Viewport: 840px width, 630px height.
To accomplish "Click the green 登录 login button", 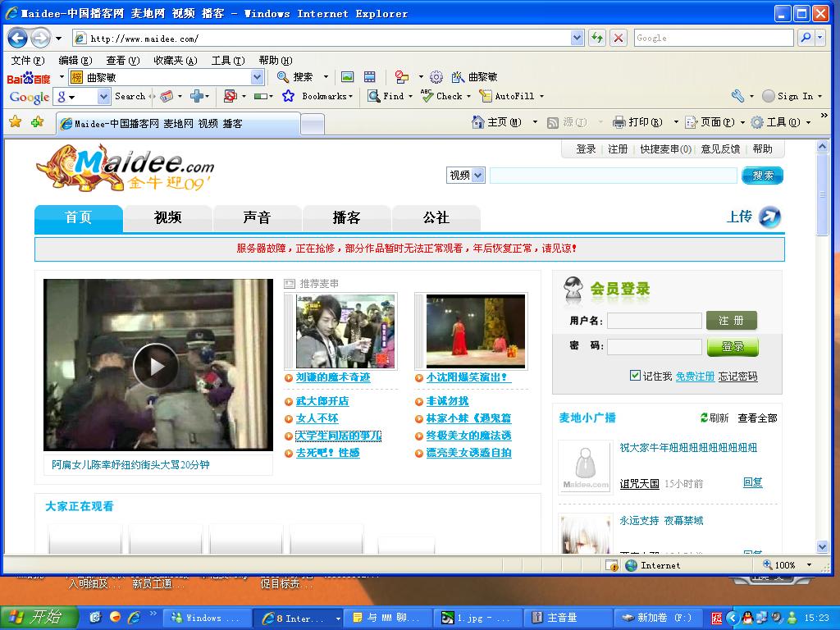I will point(733,347).
